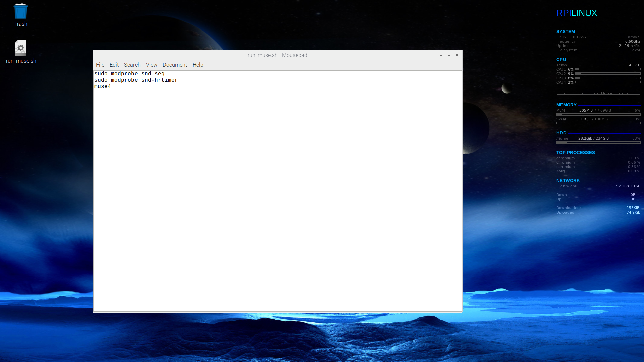Click the /home disk usage bar

[x=598, y=142]
